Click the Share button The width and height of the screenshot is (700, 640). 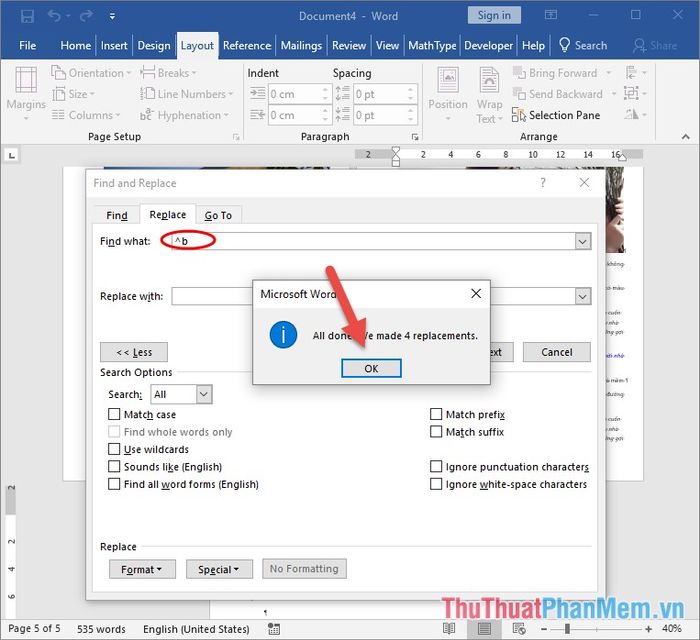(655, 46)
